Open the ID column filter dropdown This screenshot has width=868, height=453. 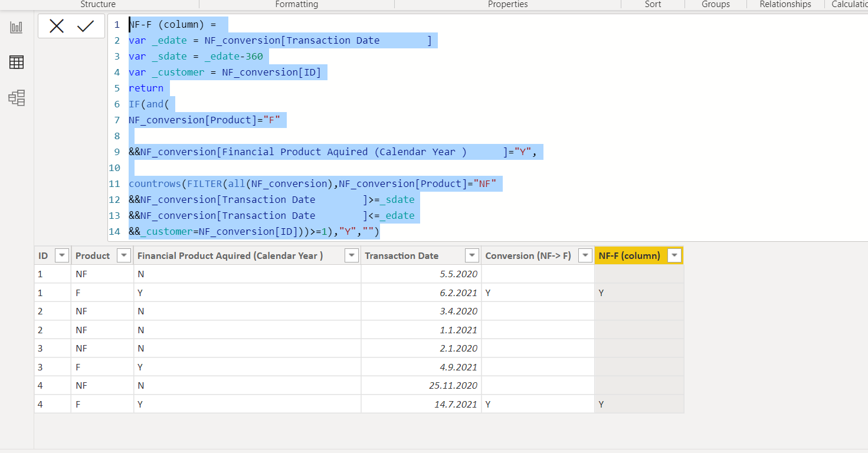coord(62,255)
